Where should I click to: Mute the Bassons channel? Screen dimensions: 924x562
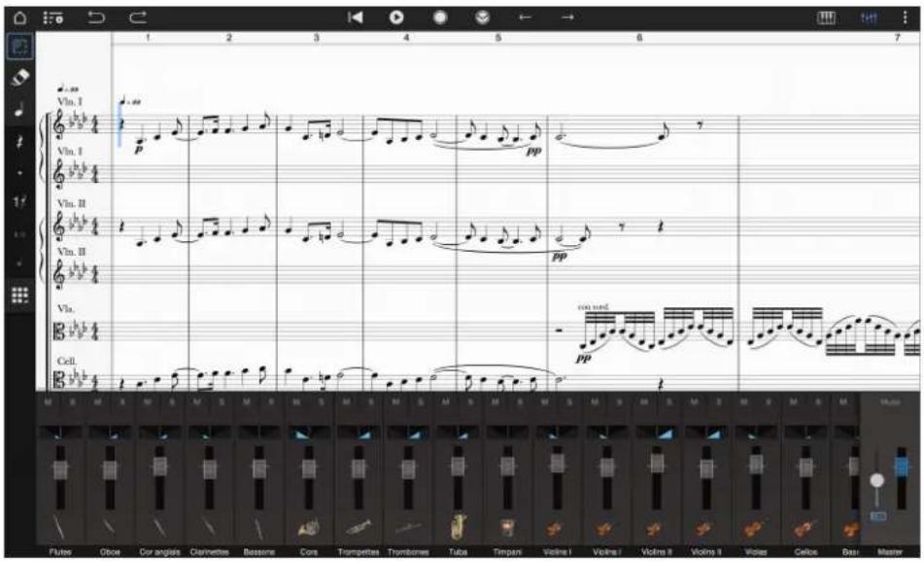click(247, 402)
